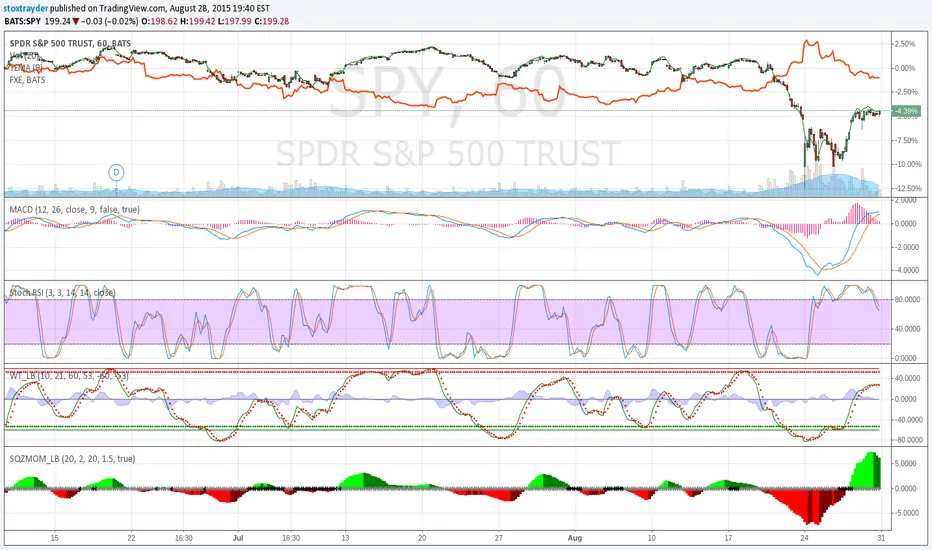Click the Jul month label on time axis
Screen dimensions: 932x550
238,538
